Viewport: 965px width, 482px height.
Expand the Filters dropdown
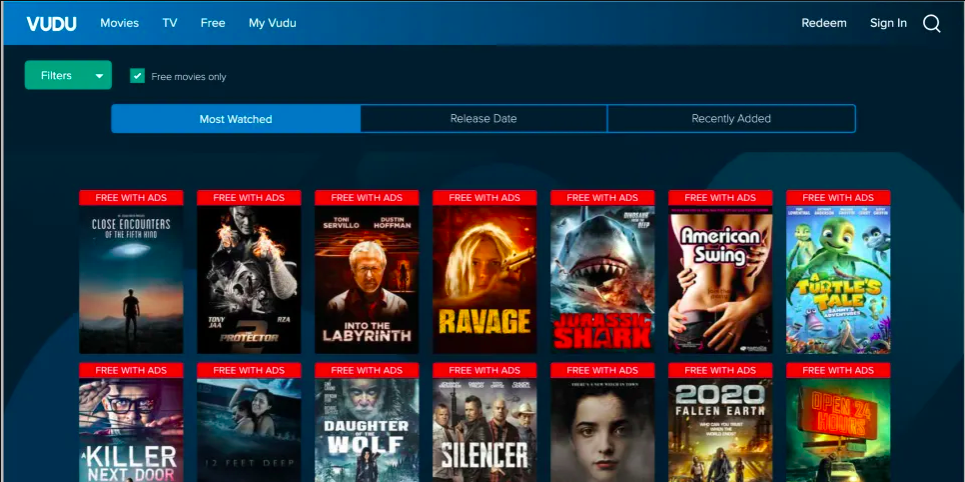click(68, 75)
